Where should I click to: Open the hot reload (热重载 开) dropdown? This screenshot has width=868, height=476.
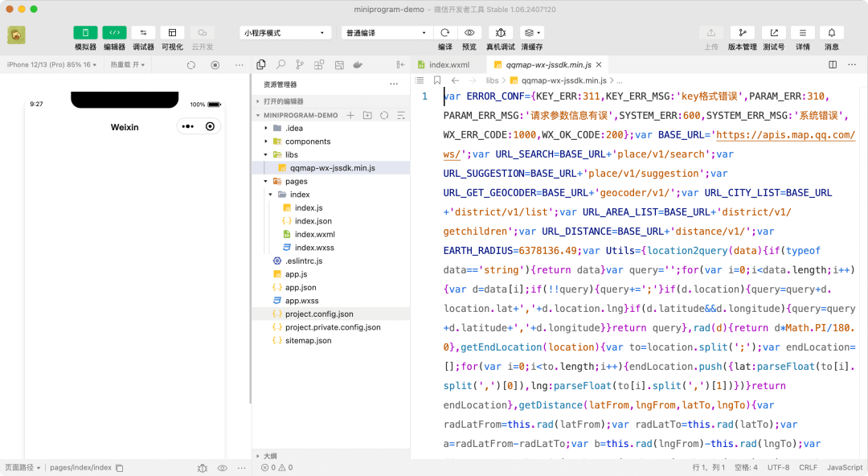pos(127,65)
